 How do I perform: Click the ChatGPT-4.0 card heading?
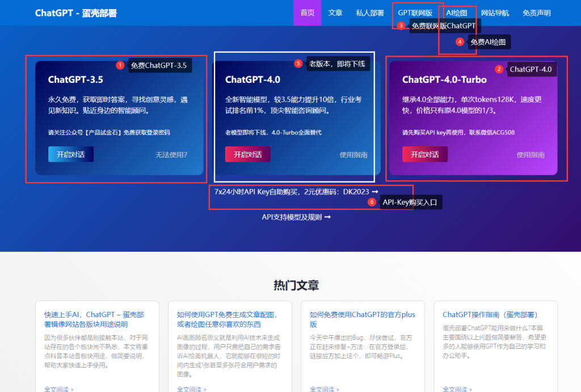coord(252,79)
